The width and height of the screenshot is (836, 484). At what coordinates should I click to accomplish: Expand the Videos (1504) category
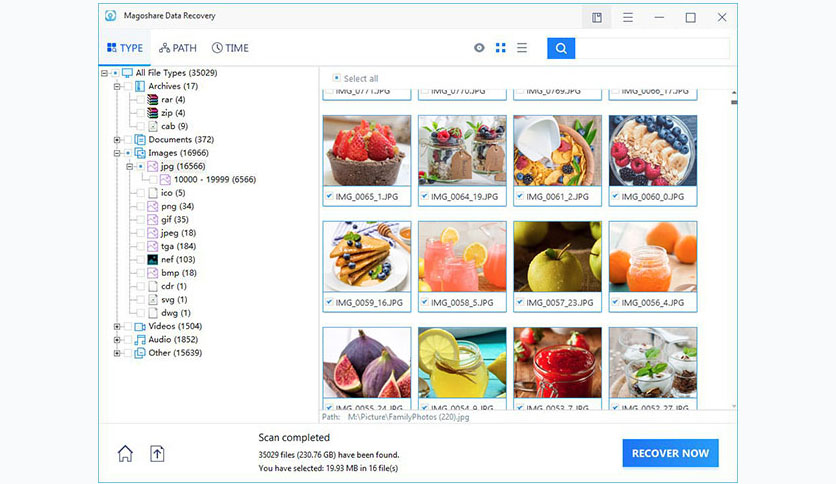(117, 326)
